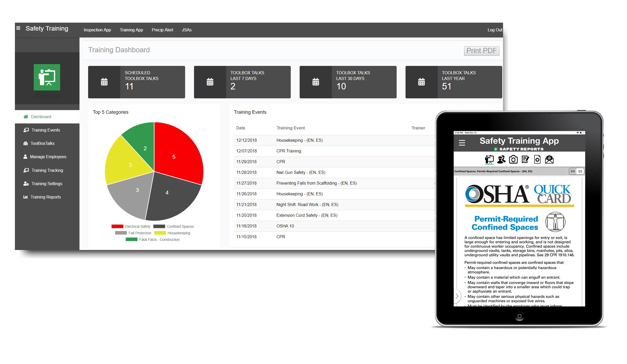The height and width of the screenshot is (364, 627).
Task: Switch toolbox talk language to EN
Action: 573,172
